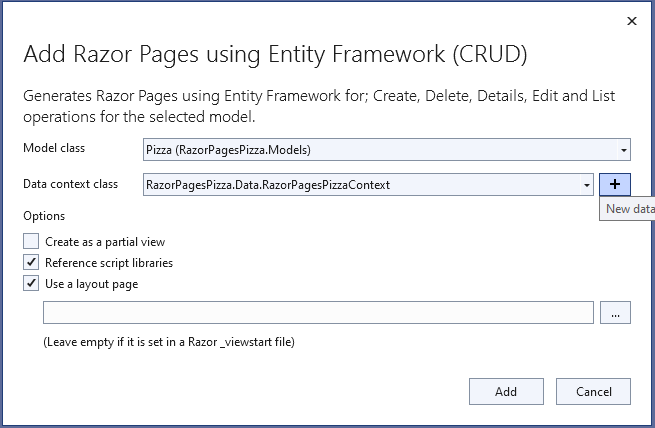Click the "Reference script libraries" label text
Screen dimensions: 655x428
pos(109,262)
